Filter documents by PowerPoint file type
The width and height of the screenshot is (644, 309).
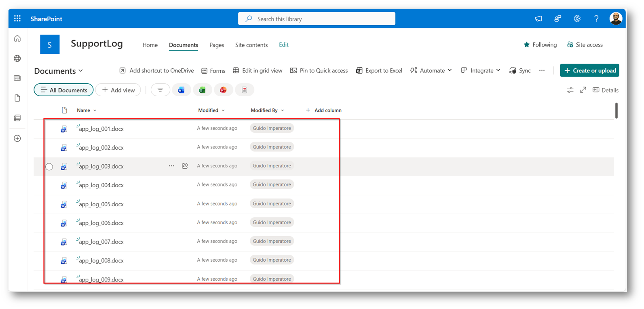point(223,90)
